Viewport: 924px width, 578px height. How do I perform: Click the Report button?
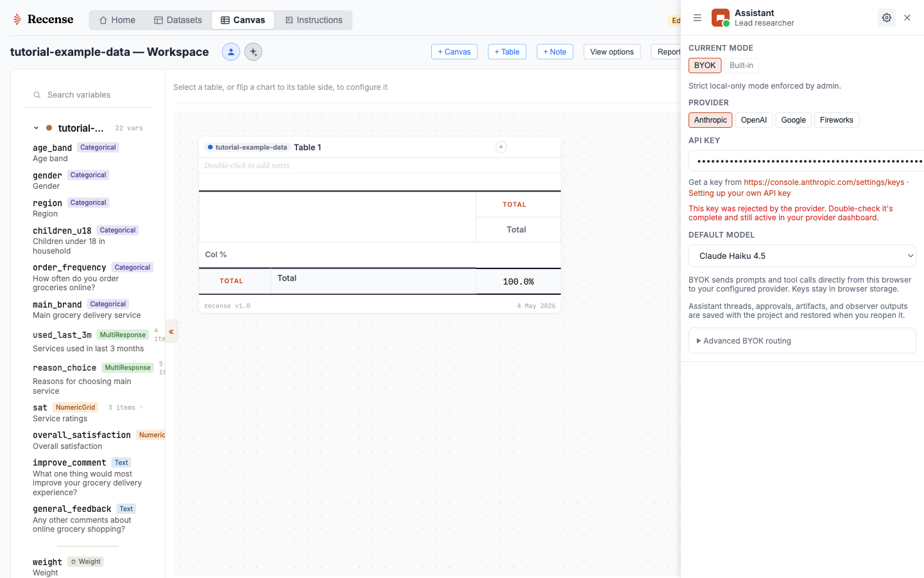[666, 52]
